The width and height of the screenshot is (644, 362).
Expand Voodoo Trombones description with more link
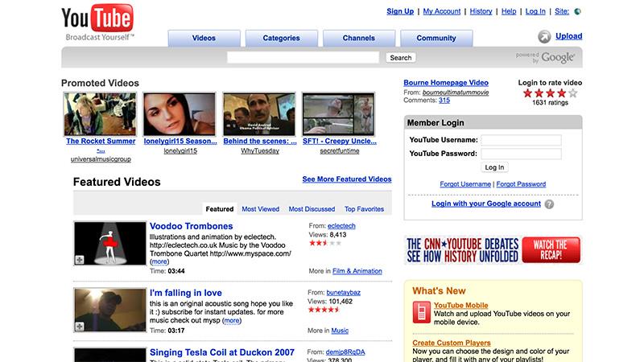pyautogui.click(x=159, y=261)
